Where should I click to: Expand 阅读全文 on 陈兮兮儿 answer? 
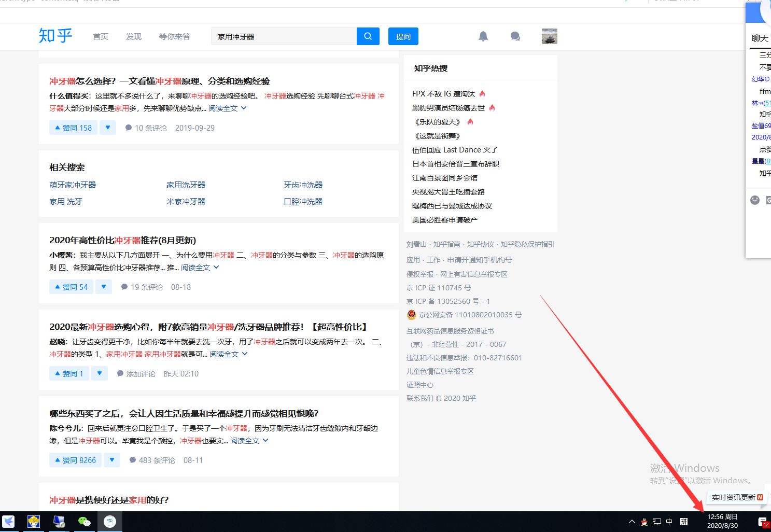coord(249,441)
